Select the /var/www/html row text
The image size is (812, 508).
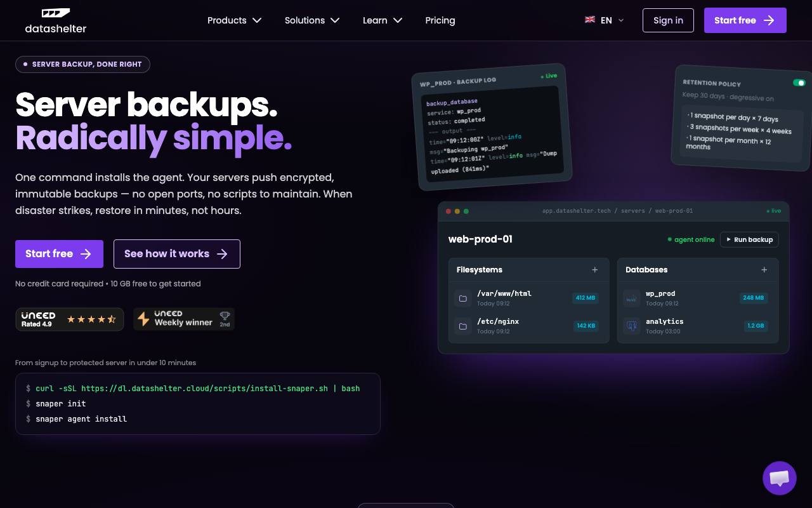pos(504,293)
